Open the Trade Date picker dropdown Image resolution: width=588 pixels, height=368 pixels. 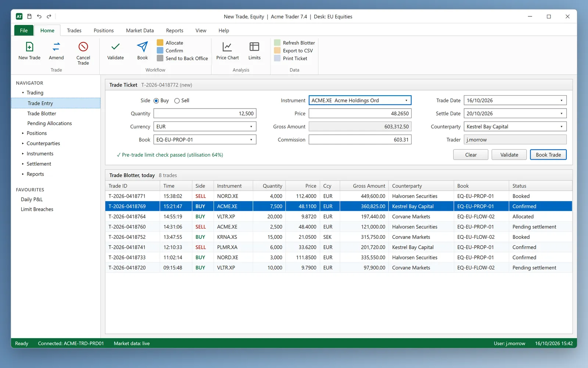click(561, 100)
